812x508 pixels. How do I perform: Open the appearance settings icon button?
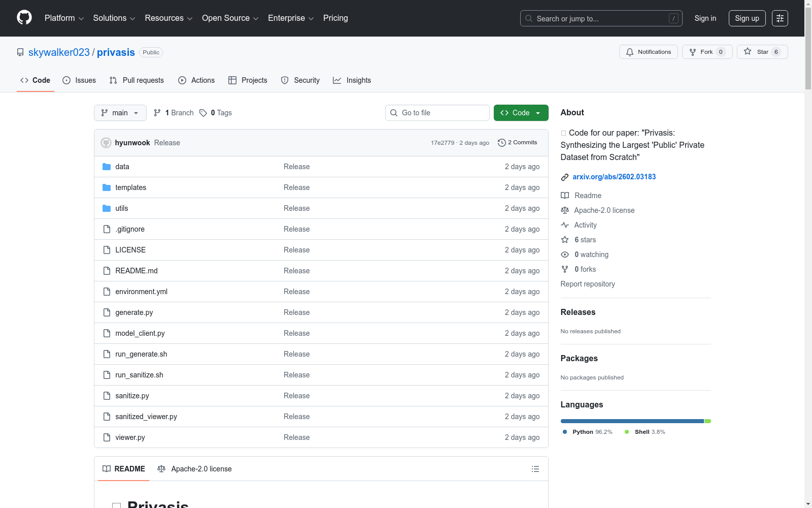point(780,18)
